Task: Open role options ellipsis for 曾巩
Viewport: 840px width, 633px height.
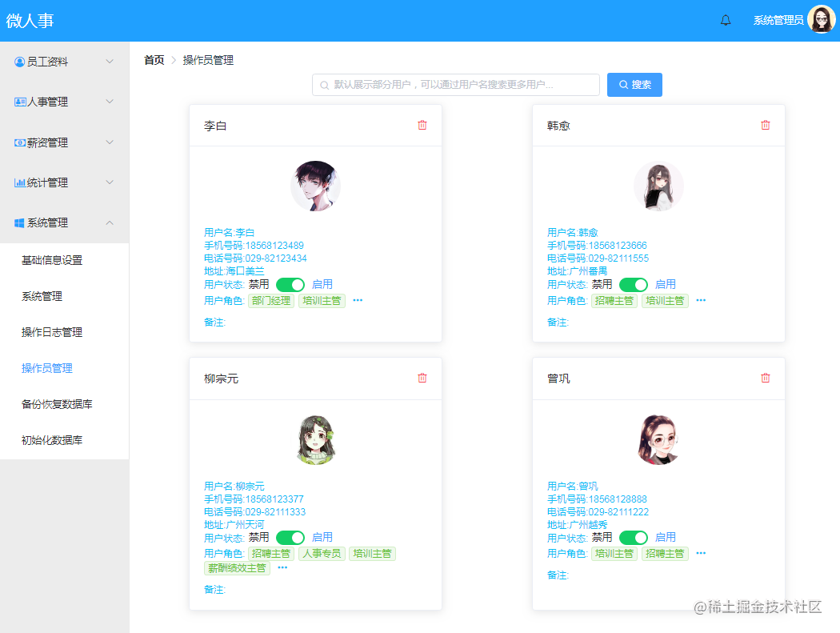Action: point(701,553)
